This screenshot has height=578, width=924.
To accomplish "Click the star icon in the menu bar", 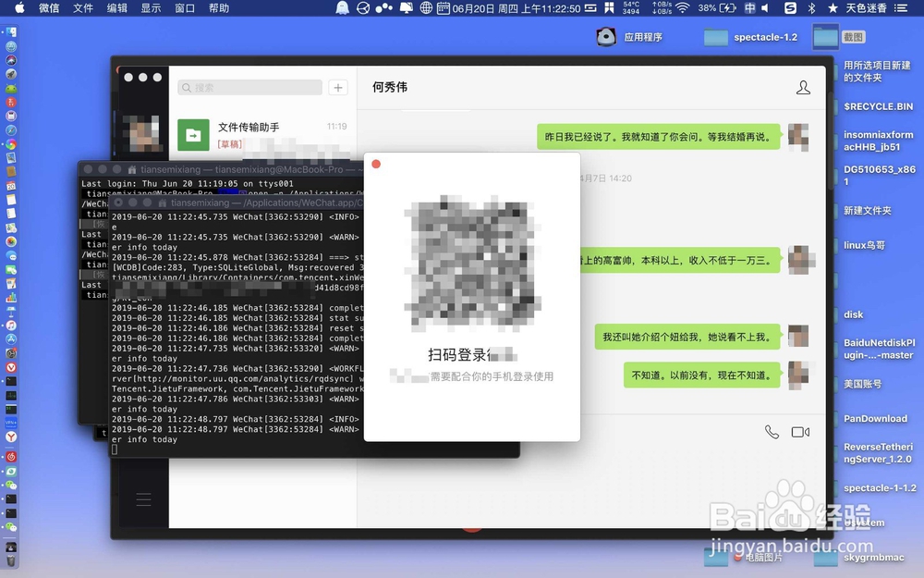I will (x=833, y=7).
